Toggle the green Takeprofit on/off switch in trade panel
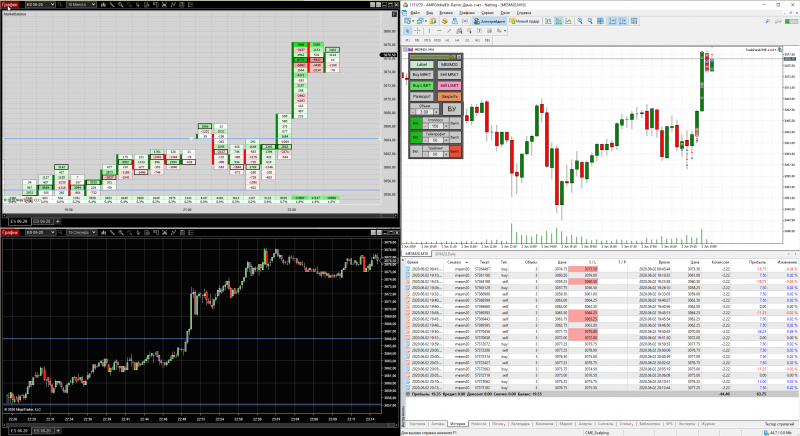Screen dimensions: 800x436 (x=416, y=137)
